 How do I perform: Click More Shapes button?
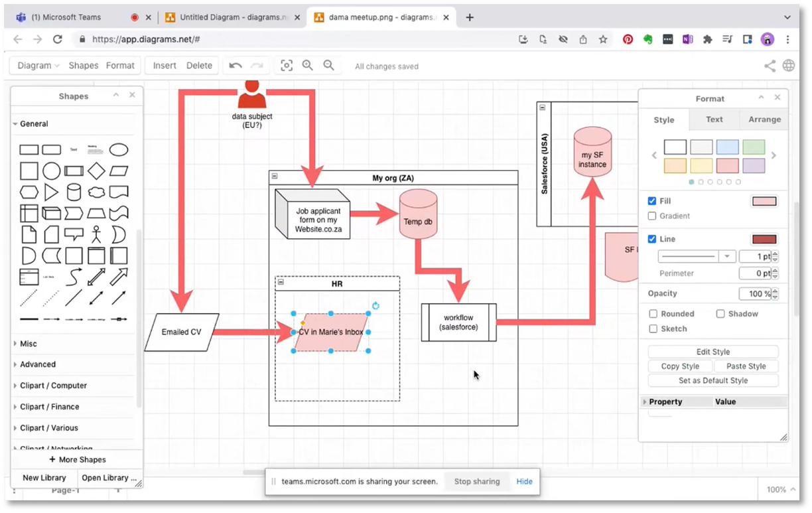pyautogui.click(x=78, y=459)
